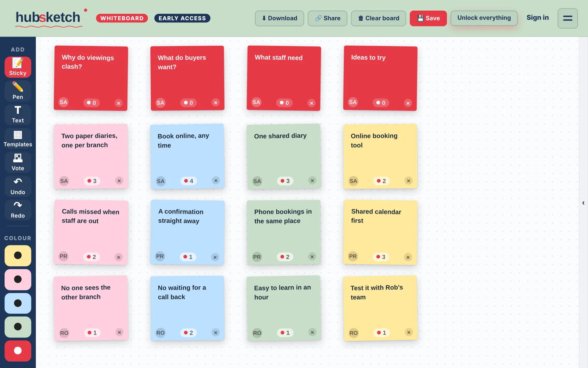This screenshot has width=588, height=368.
Task: Select the 'What do buyers want?' sticky text
Action: coord(182,62)
